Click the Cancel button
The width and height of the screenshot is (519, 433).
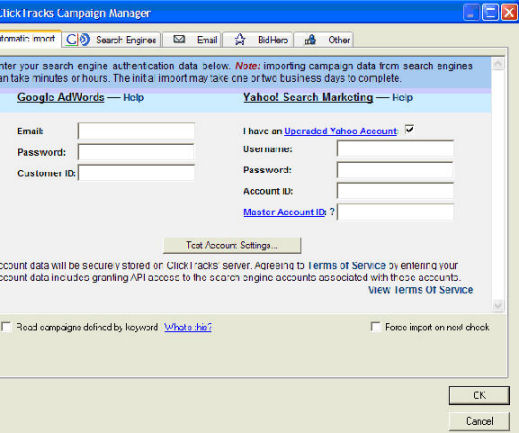click(479, 421)
